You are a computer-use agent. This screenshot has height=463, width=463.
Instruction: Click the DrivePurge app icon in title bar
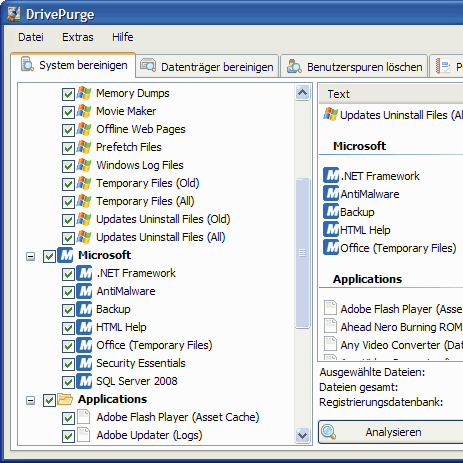pos(14,14)
